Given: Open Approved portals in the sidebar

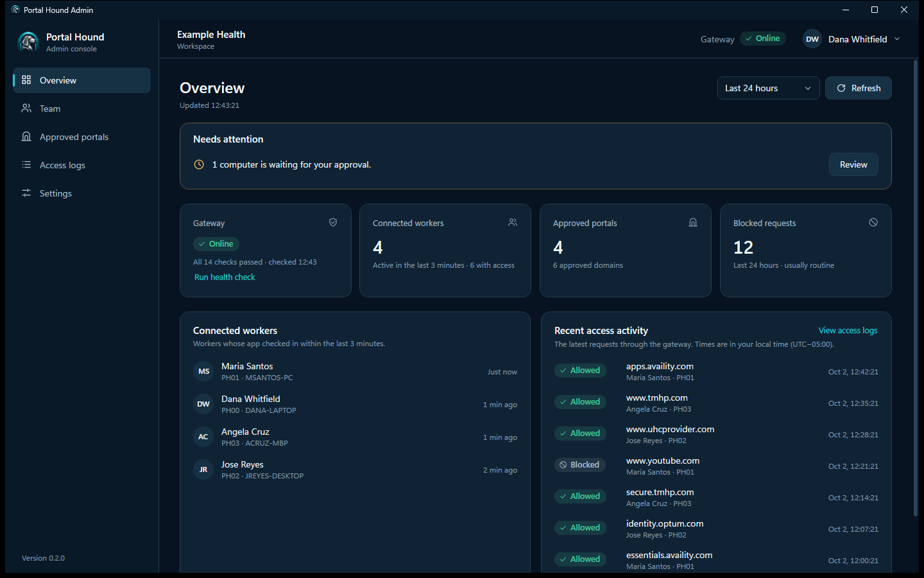Looking at the screenshot, I should pos(82,137).
